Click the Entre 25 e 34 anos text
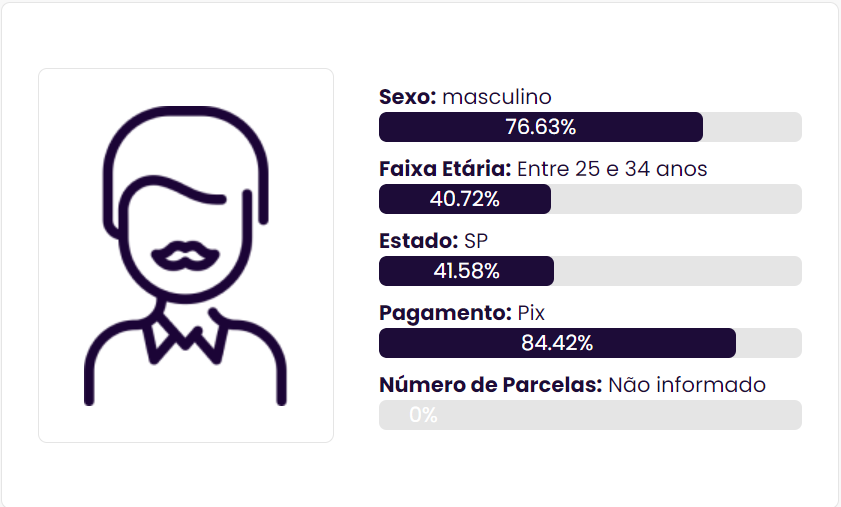 612,169
